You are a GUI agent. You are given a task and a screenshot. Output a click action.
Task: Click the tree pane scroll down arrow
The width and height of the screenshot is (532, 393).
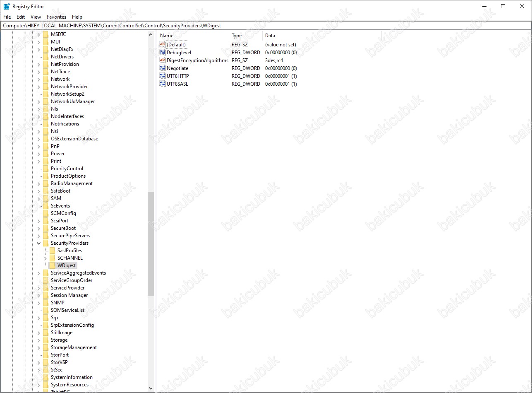[x=151, y=388]
